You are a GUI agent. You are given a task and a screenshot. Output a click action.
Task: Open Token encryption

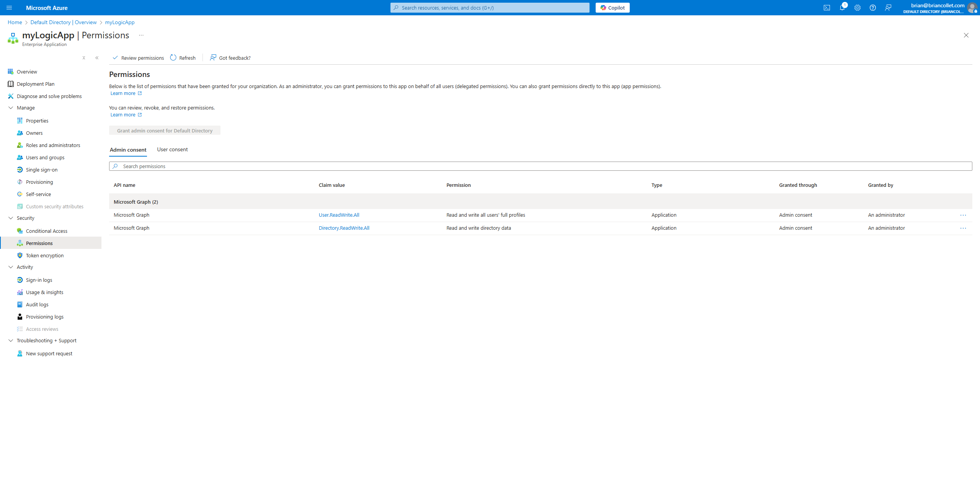pyautogui.click(x=45, y=255)
